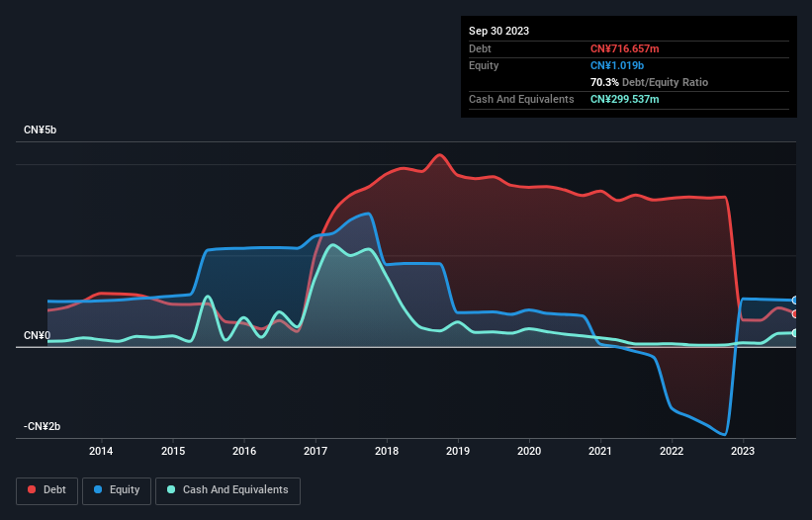
Task: Toggle the Debt series legend button
Action: (47, 490)
